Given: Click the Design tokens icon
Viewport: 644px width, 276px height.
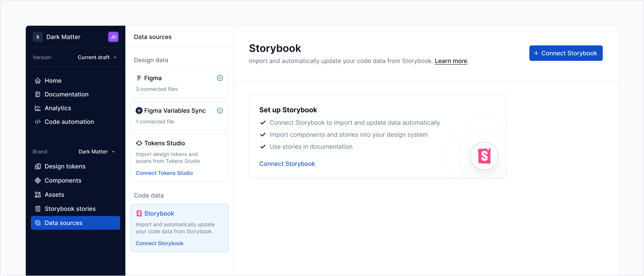Looking at the screenshot, I should pos(38,166).
